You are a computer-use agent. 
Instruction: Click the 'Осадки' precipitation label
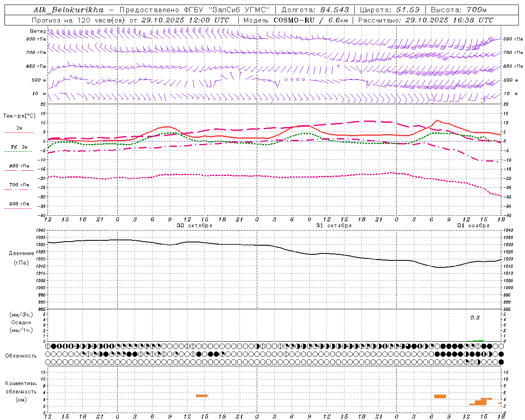(21, 322)
